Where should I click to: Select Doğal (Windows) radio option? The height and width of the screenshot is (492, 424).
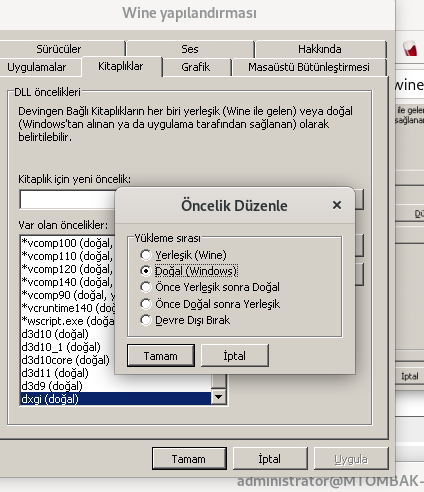coord(146,271)
